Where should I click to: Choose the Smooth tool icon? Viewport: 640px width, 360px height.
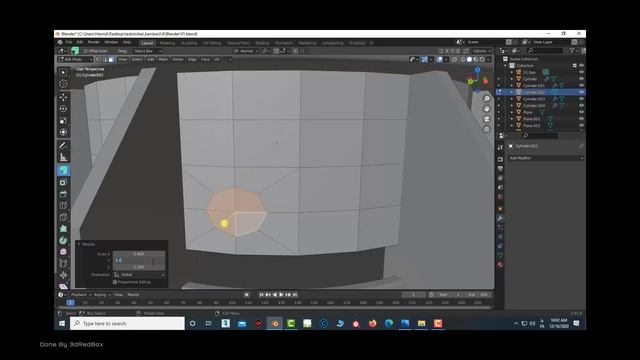coord(63,252)
